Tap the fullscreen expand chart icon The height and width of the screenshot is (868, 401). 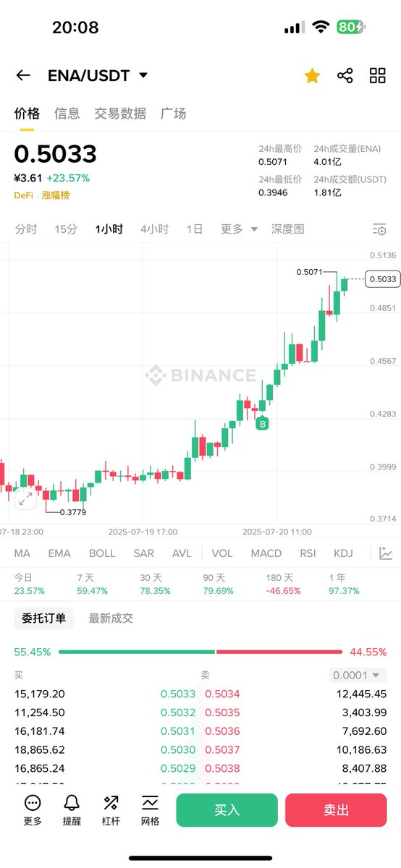coord(25,498)
